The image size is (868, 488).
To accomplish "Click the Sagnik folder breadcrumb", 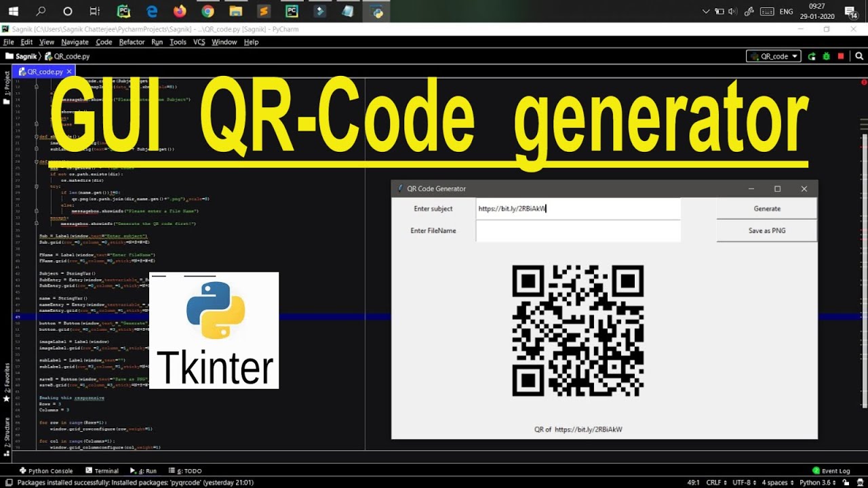I will coord(21,56).
